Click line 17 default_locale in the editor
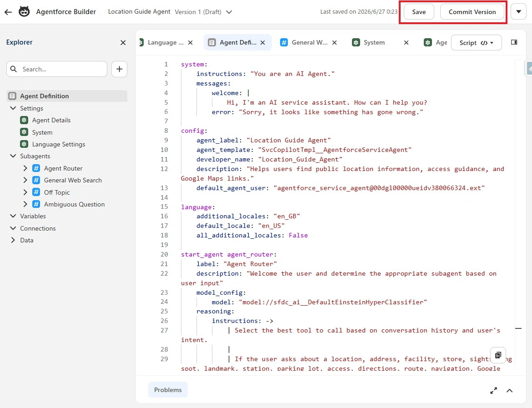The height and width of the screenshot is (408, 532). [240, 226]
